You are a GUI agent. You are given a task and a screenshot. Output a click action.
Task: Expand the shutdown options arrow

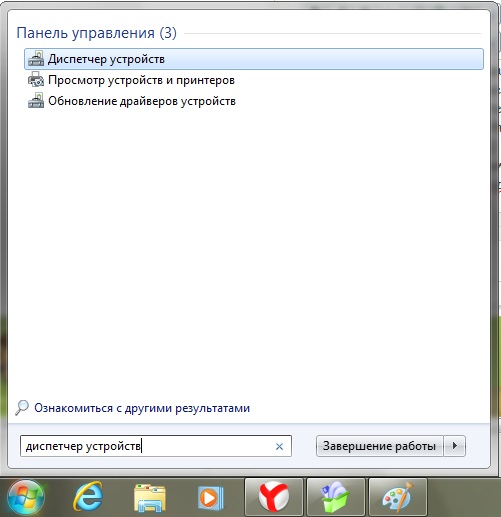click(455, 446)
